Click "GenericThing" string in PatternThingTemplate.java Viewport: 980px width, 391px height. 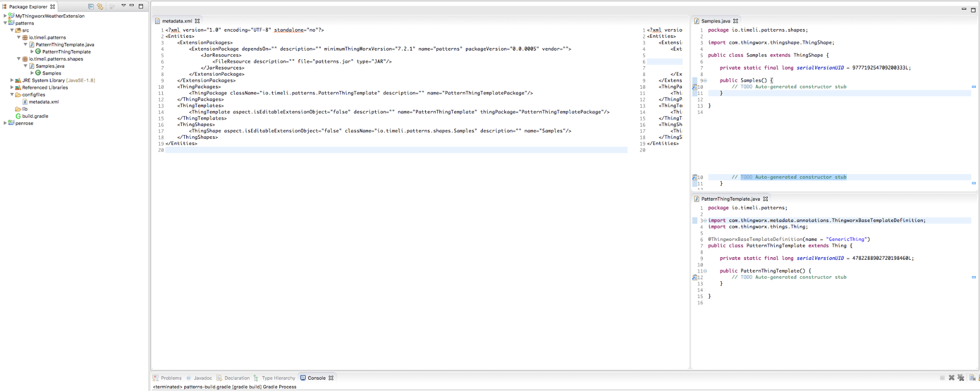[x=846, y=239]
